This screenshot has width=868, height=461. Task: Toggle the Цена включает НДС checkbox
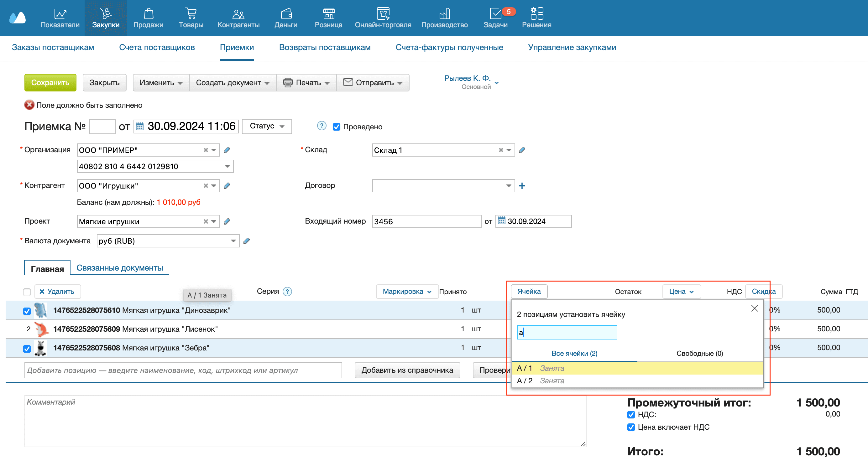(631, 427)
